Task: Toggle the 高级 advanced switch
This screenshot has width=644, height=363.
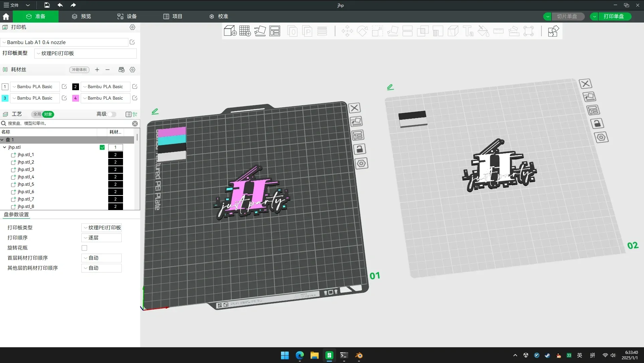Action: (112, 114)
